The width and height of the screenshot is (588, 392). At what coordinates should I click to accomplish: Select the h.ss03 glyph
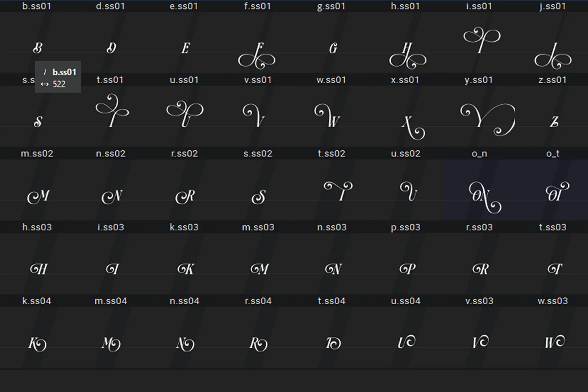(39, 269)
